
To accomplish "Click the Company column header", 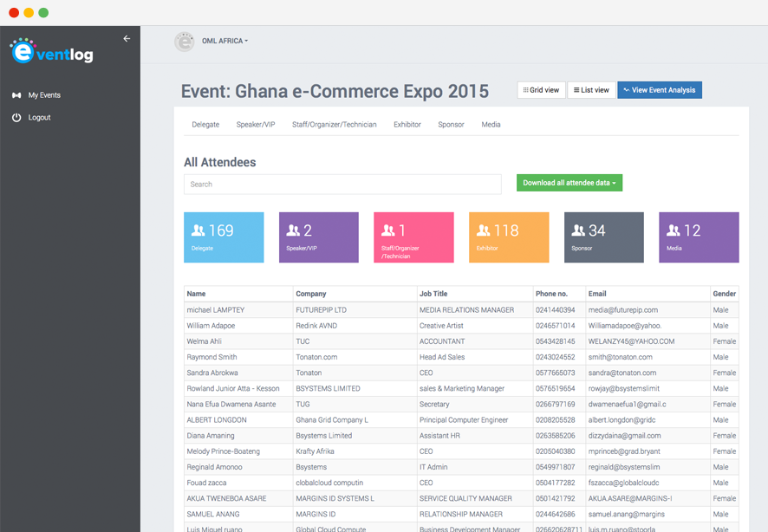I will click(311, 294).
